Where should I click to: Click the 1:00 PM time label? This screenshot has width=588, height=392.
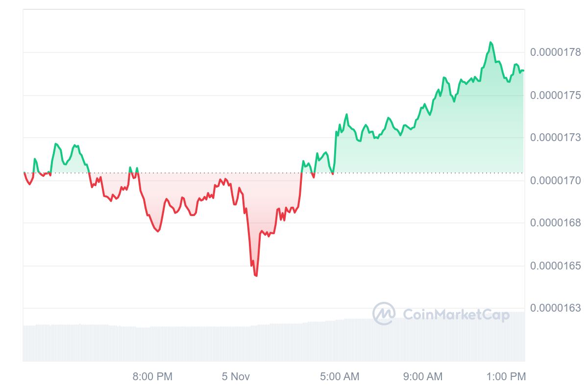pyautogui.click(x=506, y=377)
